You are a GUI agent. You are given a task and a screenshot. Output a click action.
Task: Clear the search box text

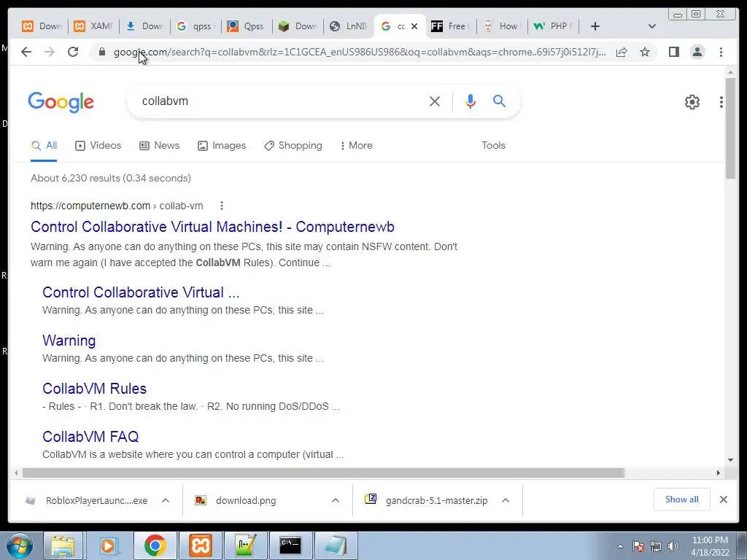[435, 101]
